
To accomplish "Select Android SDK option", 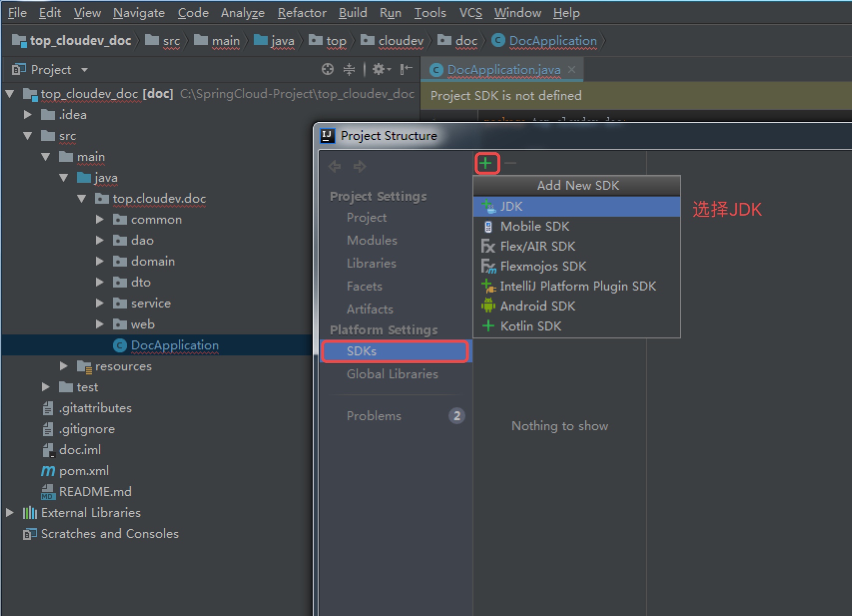I will click(x=577, y=306).
